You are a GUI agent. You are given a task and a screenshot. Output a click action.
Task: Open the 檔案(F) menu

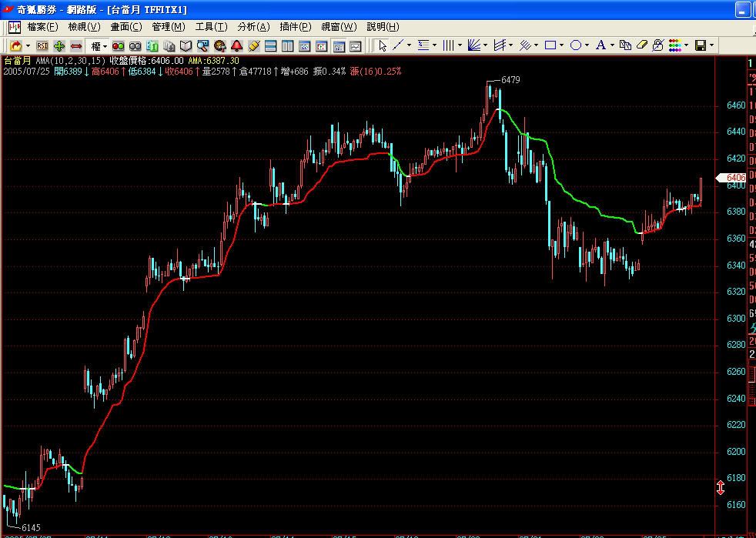point(42,27)
